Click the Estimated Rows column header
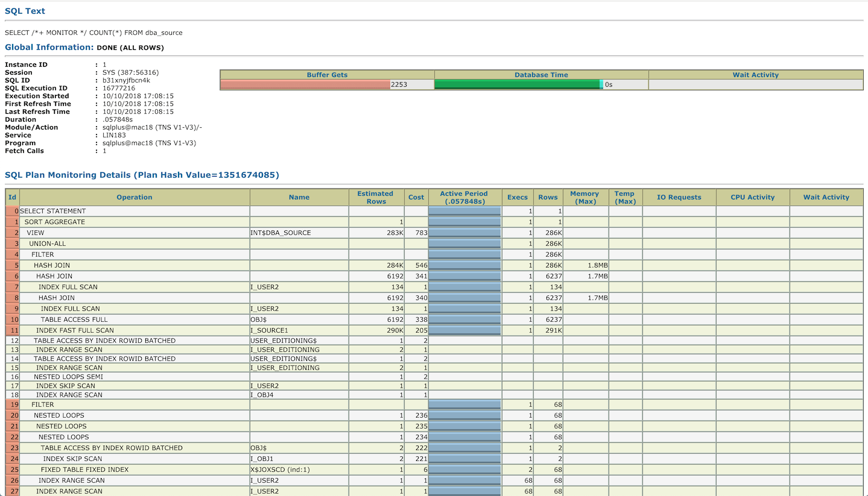The image size is (868, 496). click(x=376, y=197)
